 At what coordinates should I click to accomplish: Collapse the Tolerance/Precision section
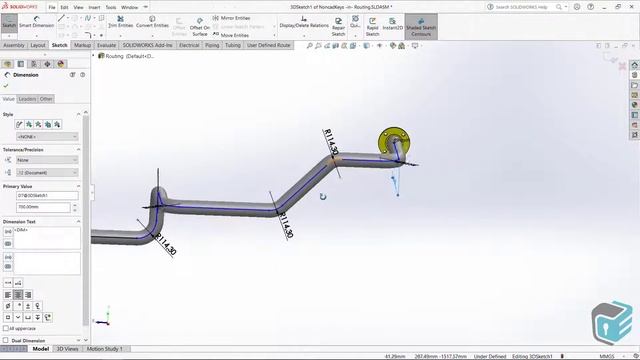(78, 150)
